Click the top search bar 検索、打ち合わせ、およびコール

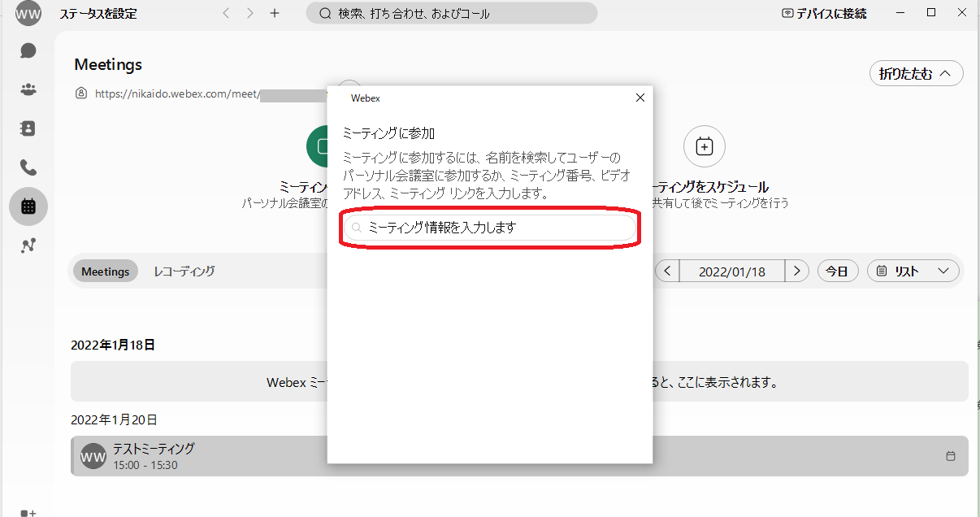click(452, 14)
